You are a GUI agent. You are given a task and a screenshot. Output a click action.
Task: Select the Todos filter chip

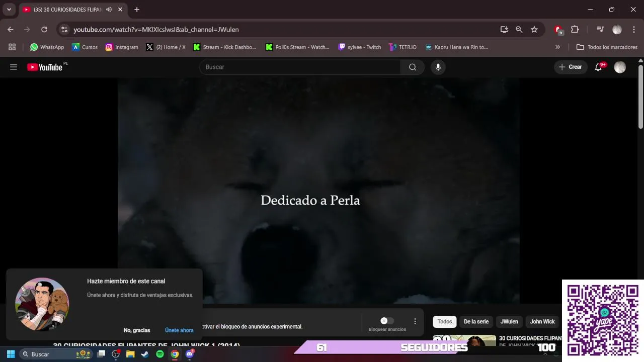(445, 322)
